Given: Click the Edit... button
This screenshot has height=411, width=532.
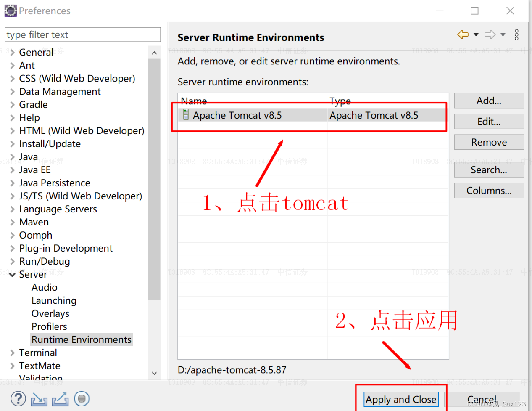Looking at the screenshot, I should tap(489, 121).
